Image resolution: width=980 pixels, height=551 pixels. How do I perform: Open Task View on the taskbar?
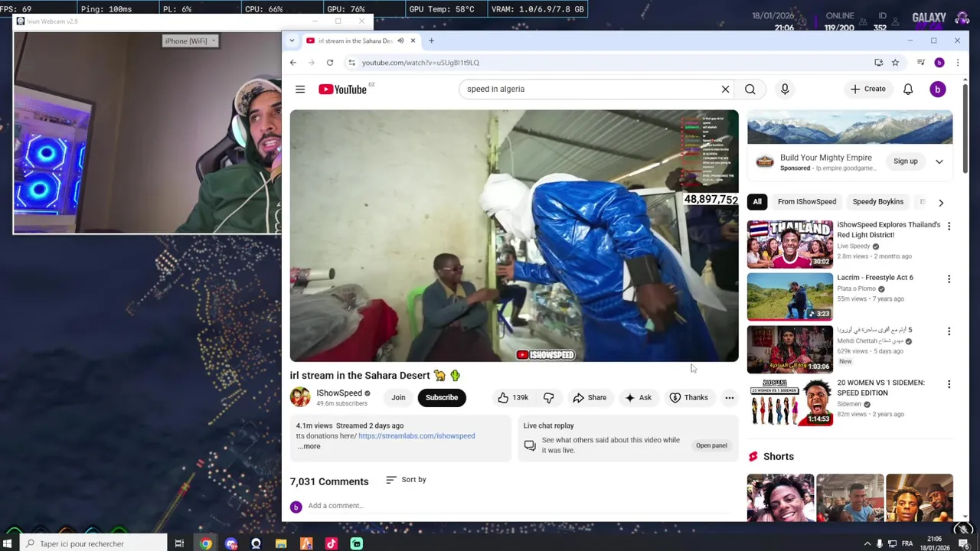[179, 544]
